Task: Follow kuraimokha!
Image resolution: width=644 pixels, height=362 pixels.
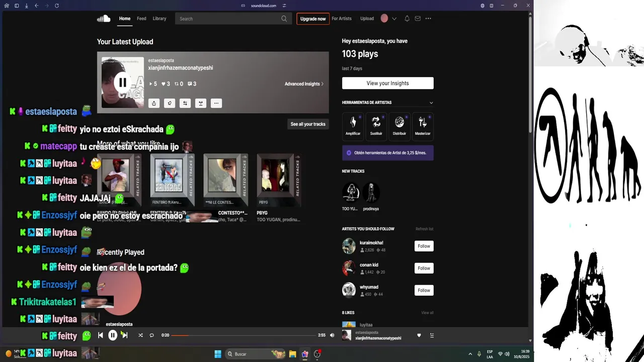Action: click(424, 246)
